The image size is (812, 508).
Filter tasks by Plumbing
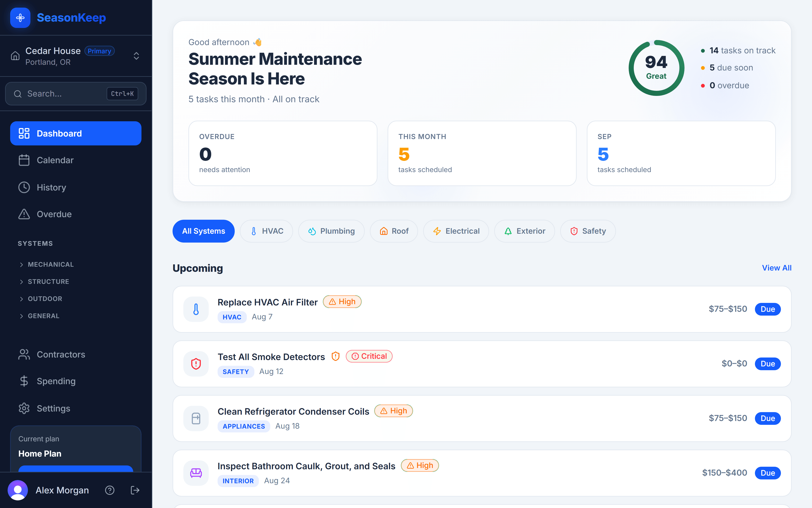coord(331,231)
